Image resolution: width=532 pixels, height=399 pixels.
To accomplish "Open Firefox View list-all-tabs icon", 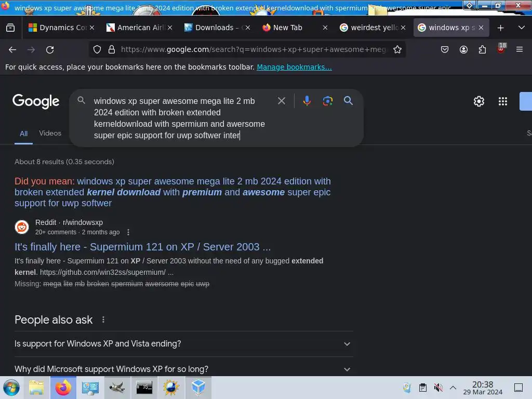I will (10, 28).
